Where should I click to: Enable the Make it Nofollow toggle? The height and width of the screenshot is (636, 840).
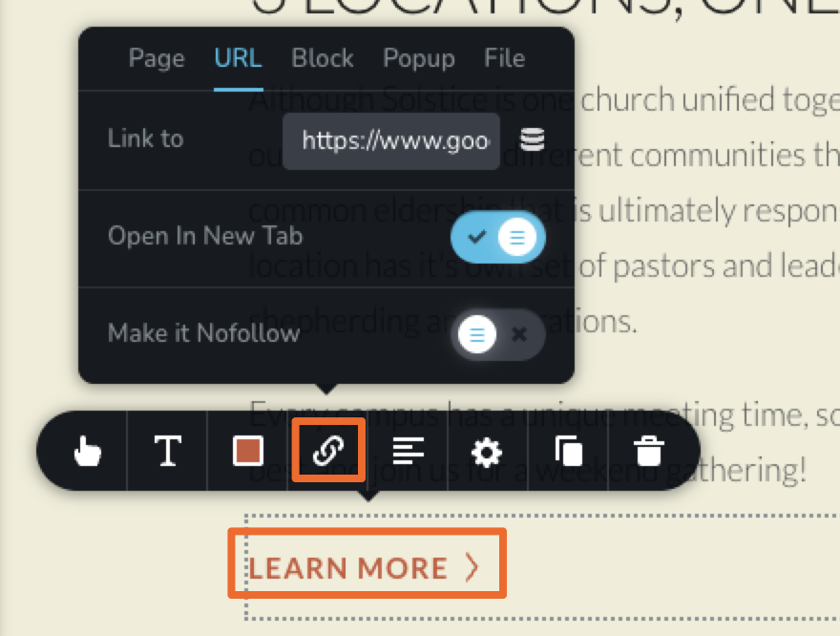click(x=497, y=334)
